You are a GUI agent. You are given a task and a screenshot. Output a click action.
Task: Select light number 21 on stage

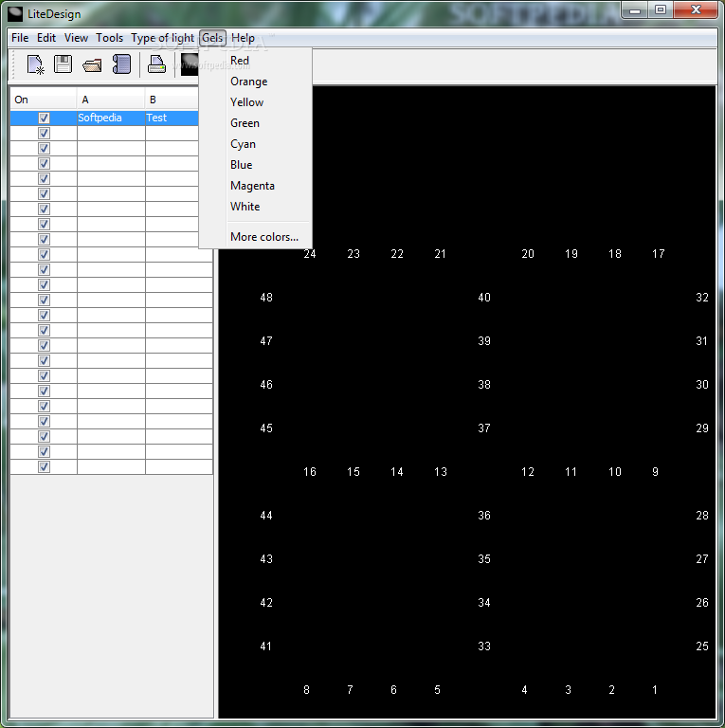440,254
